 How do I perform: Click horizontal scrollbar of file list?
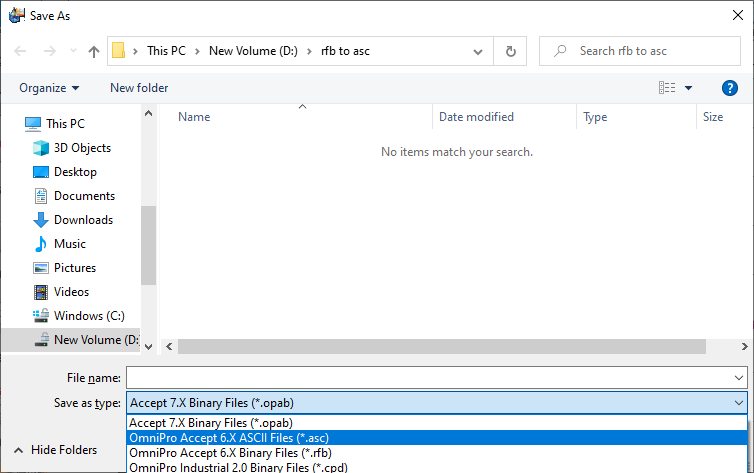click(441, 347)
